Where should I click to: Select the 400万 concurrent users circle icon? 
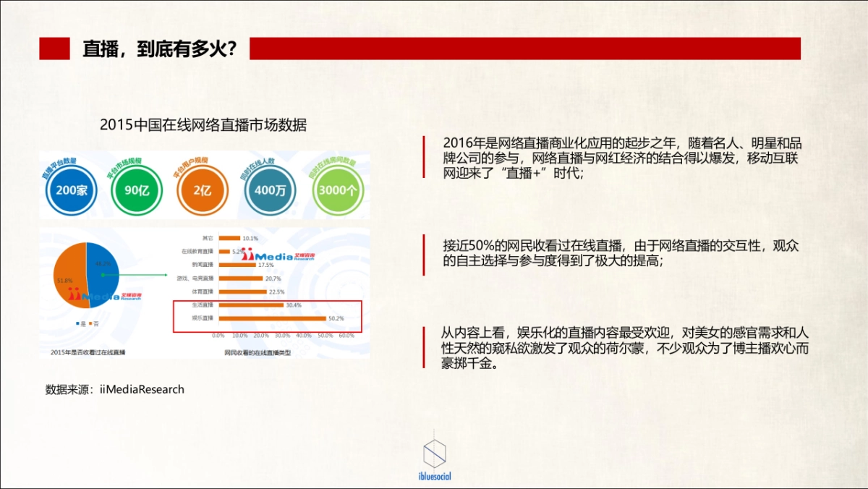point(268,190)
